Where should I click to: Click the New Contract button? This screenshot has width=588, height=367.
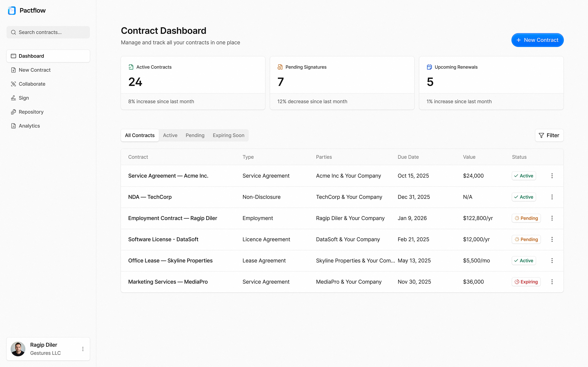tap(537, 40)
